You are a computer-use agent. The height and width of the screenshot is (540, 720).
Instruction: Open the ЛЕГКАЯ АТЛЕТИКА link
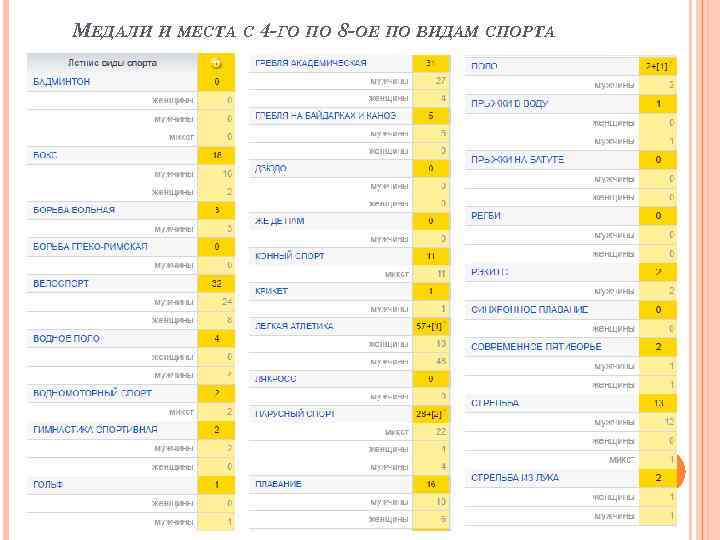298,326
